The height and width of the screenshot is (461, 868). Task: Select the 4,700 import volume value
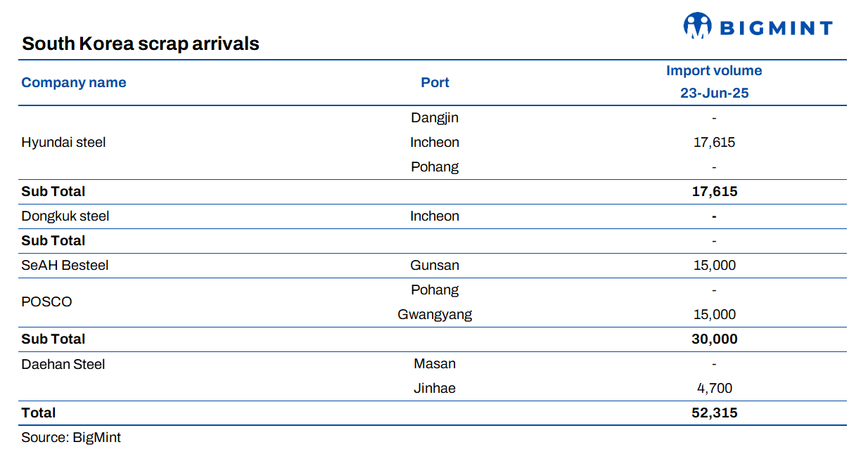tap(714, 388)
